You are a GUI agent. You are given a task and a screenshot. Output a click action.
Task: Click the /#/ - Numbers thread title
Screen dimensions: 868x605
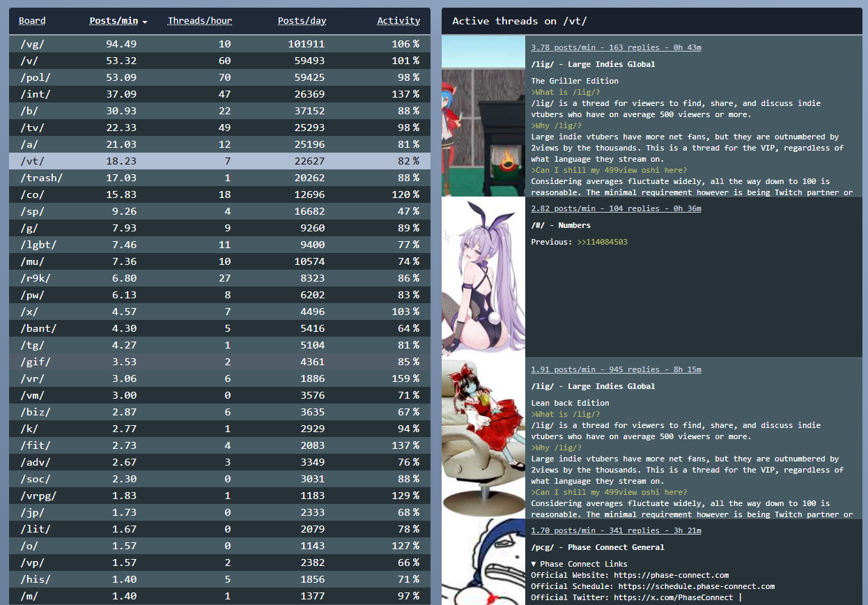pos(561,225)
